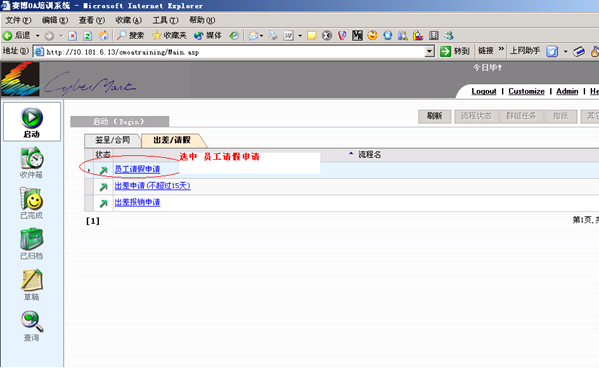Click the Admin link

click(x=567, y=91)
